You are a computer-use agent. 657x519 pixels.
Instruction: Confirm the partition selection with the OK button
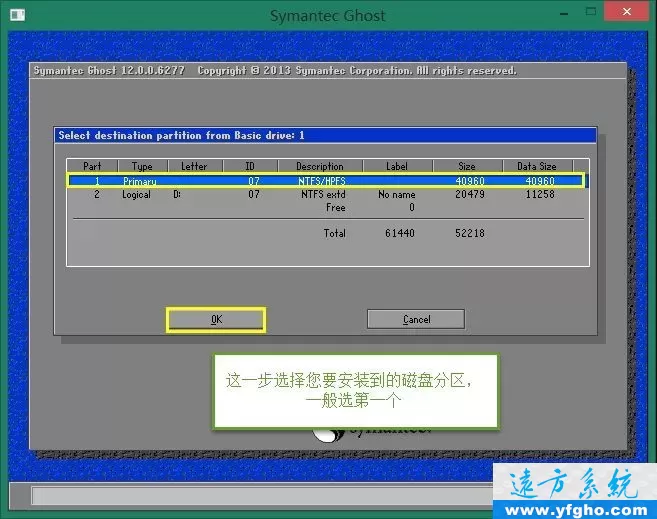216,320
